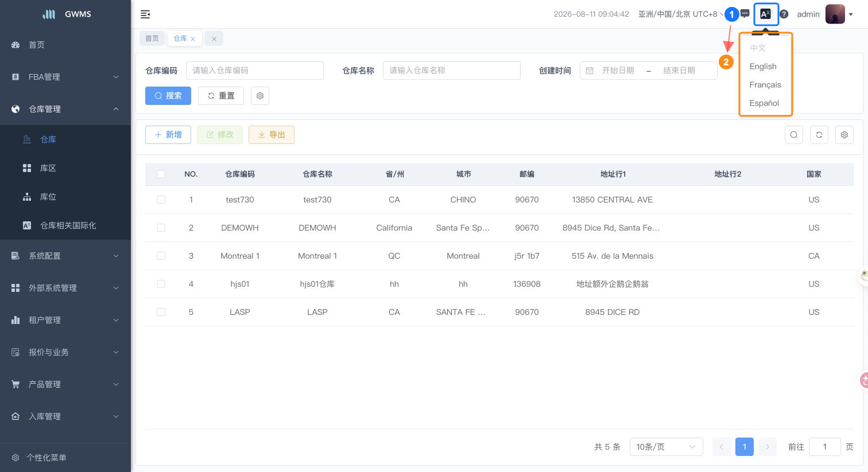Click the Santa Fe Sp... city cell
The image size is (868, 472).
(463, 228)
